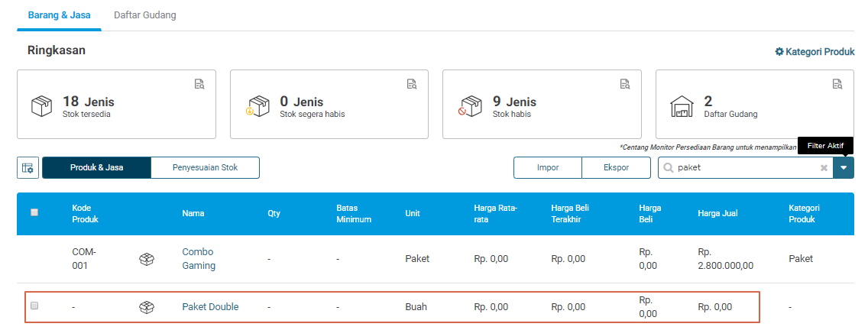Image resolution: width=868 pixels, height=330 pixels.
Task: Open the Stok habis card detail icon
Action: (x=624, y=84)
